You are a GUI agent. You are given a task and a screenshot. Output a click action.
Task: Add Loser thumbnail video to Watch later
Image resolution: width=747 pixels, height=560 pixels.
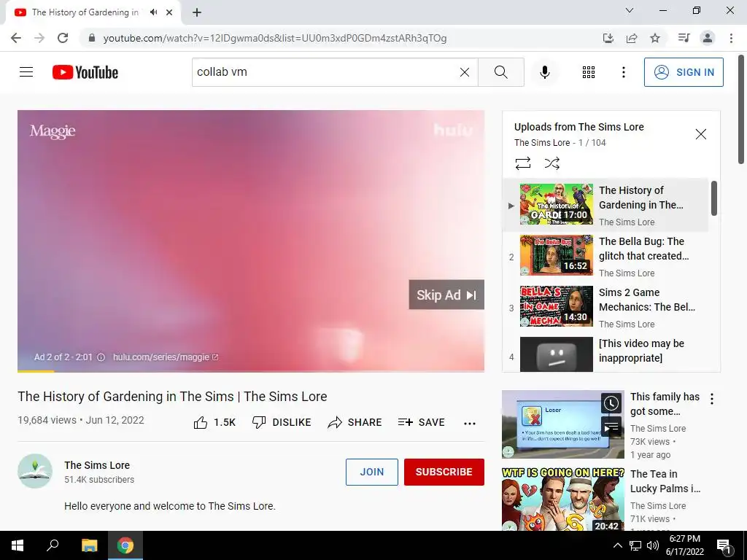(x=611, y=403)
